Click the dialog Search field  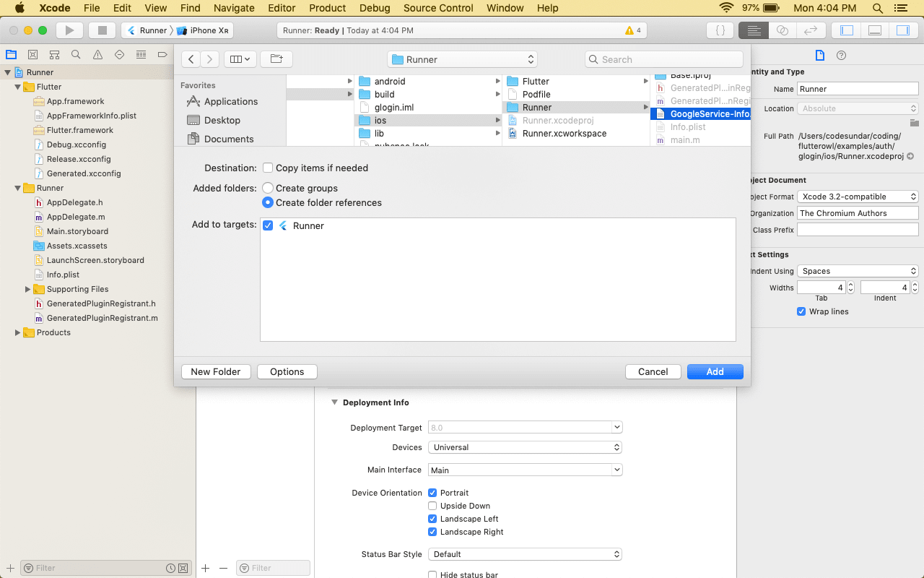click(x=664, y=59)
